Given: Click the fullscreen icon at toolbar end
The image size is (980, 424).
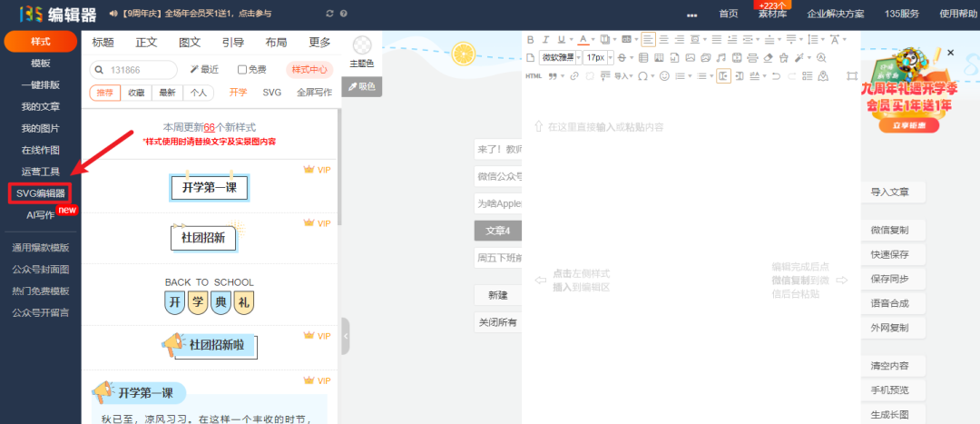Looking at the screenshot, I should tap(850, 75).
